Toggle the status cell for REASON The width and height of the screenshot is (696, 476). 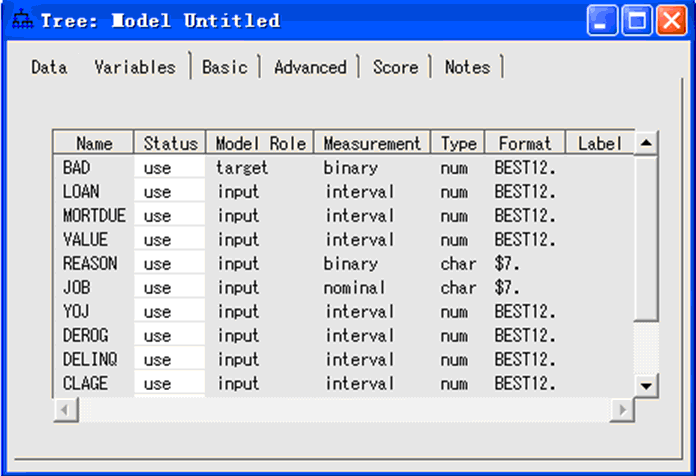point(169,264)
